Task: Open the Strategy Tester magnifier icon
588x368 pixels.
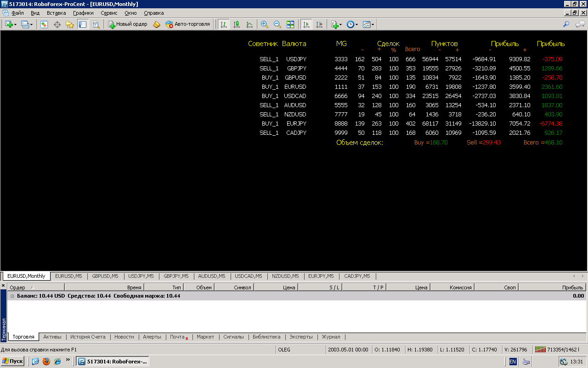Action: point(96,24)
